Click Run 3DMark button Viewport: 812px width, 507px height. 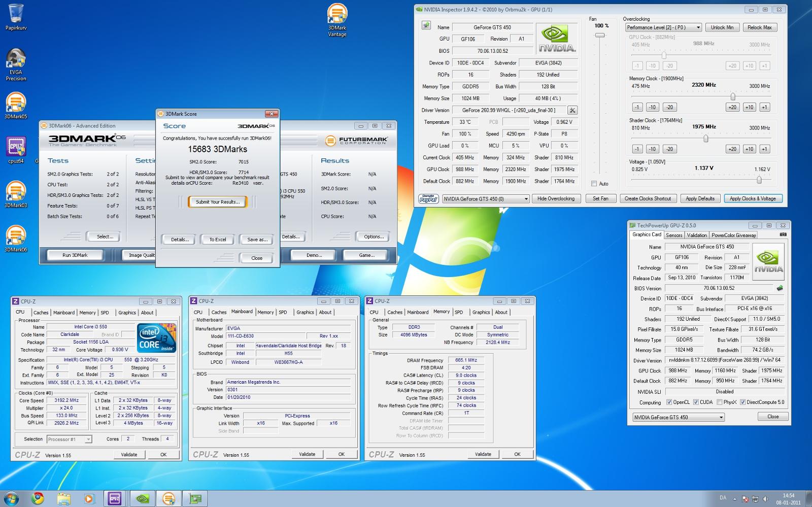pyautogui.click(x=75, y=255)
